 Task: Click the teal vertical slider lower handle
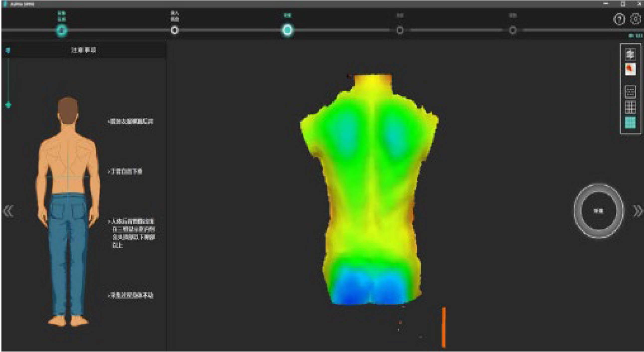[x=8, y=105]
